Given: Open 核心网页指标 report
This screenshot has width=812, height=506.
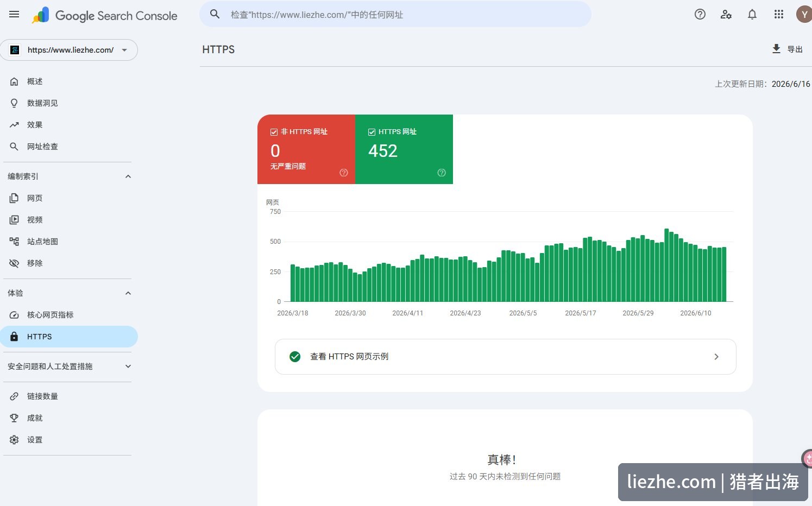Looking at the screenshot, I should click(69, 315).
